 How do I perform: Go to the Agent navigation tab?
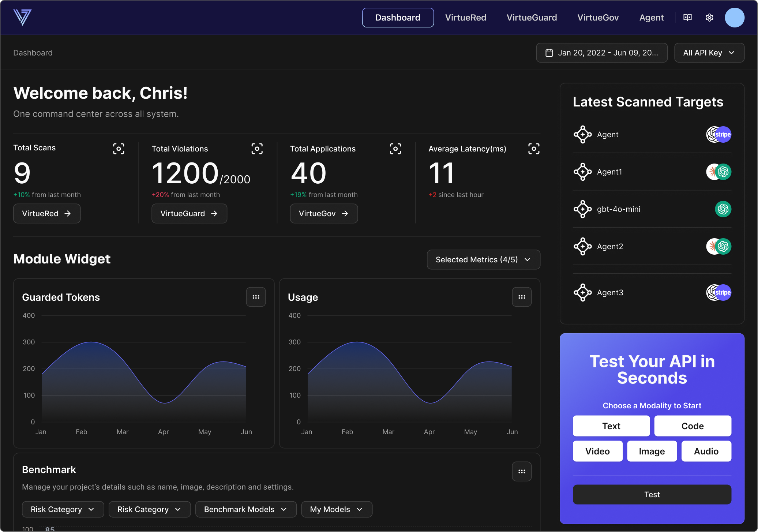pyautogui.click(x=651, y=18)
